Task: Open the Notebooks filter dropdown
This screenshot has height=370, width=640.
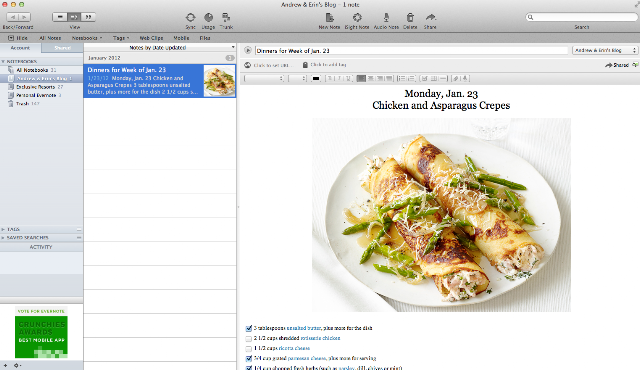Action: coord(87,38)
